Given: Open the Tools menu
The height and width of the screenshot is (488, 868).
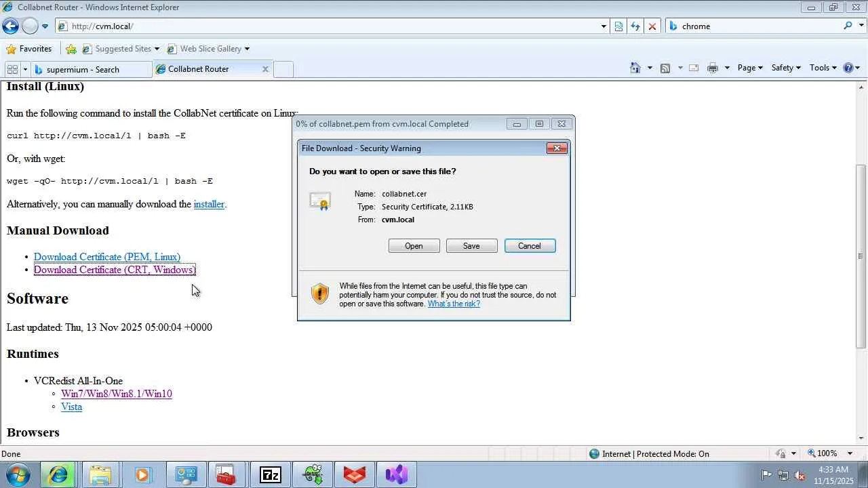Looking at the screenshot, I should 823,68.
